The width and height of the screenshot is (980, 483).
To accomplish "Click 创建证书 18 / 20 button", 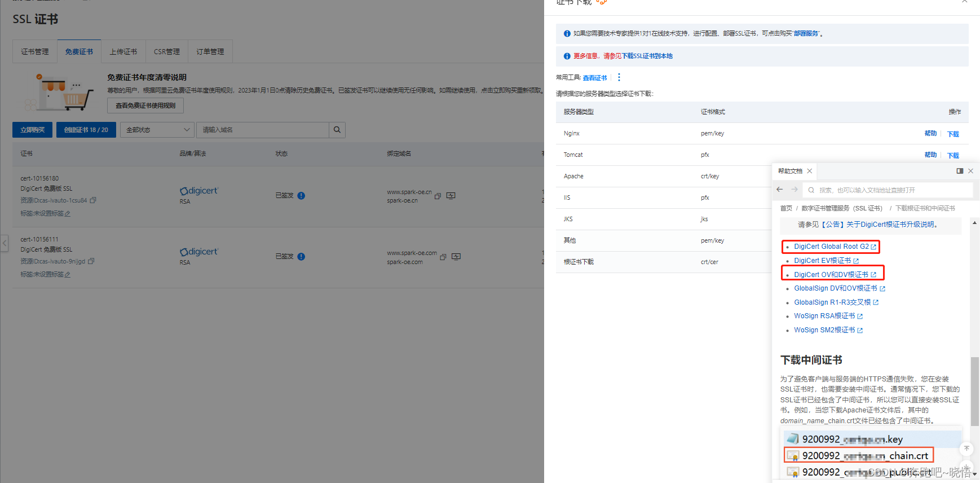I will 86,130.
